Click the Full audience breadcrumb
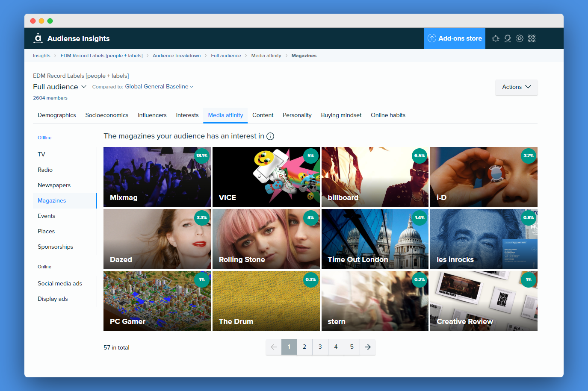588x391 pixels. 226,56
